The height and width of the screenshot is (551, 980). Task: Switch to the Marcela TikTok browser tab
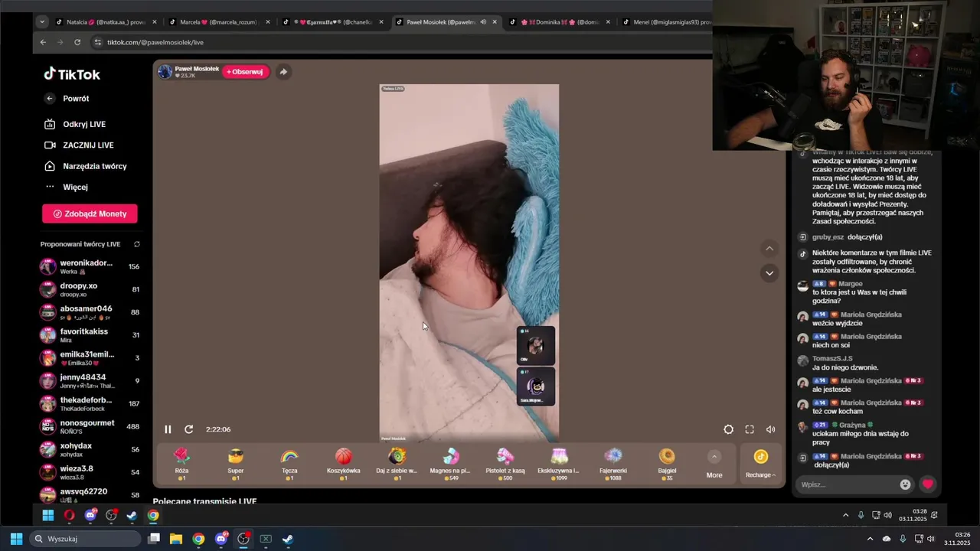[x=219, y=22]
